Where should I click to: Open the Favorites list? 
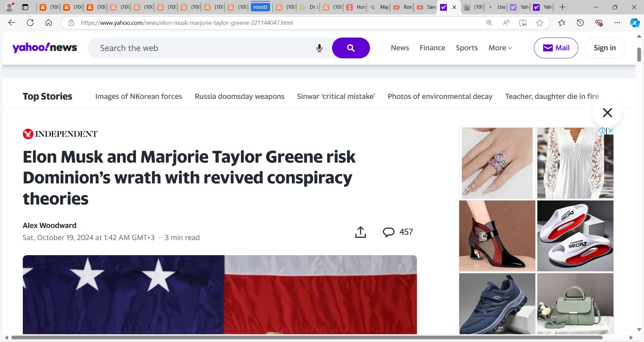[x=562, y=23]
